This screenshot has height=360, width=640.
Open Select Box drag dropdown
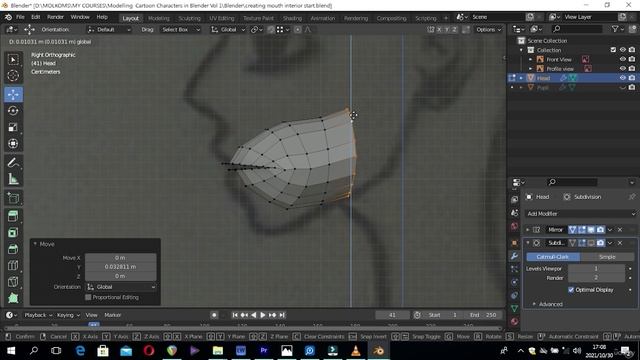tap(181, 29)
